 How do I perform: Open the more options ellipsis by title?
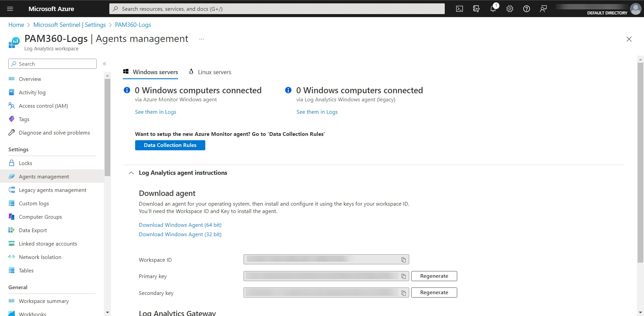point(202,39)
